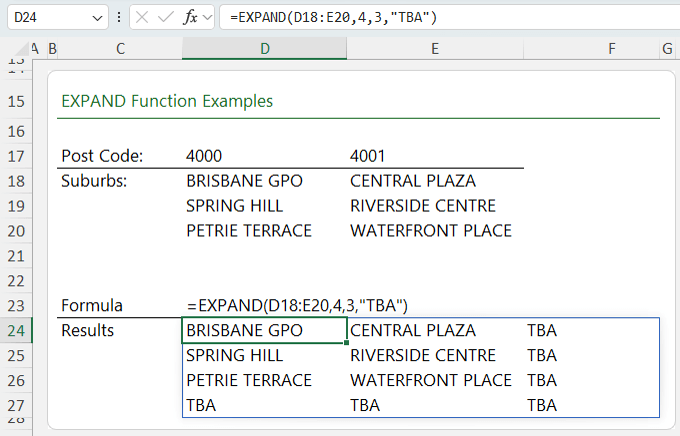This screenshot has height=436, width=680.
Task: Select row 22 header
Action: coord(16,281)
